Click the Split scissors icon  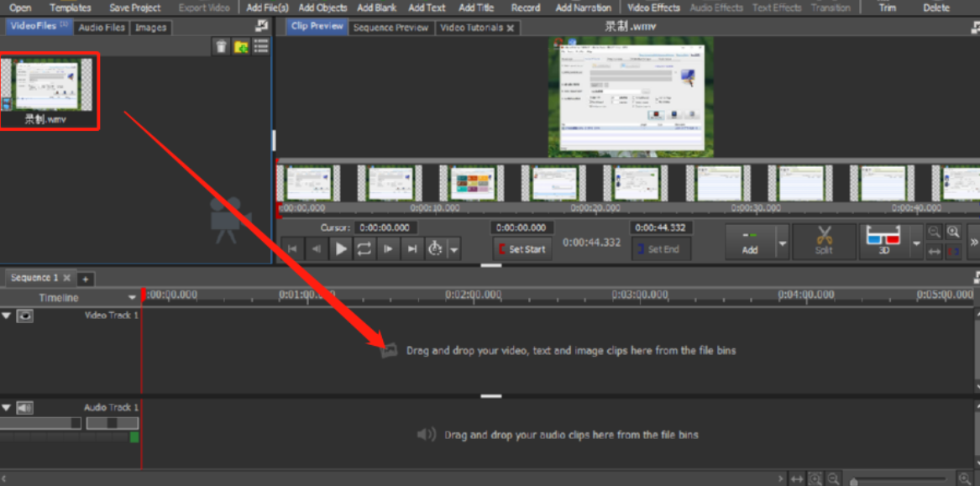[823, 241]
